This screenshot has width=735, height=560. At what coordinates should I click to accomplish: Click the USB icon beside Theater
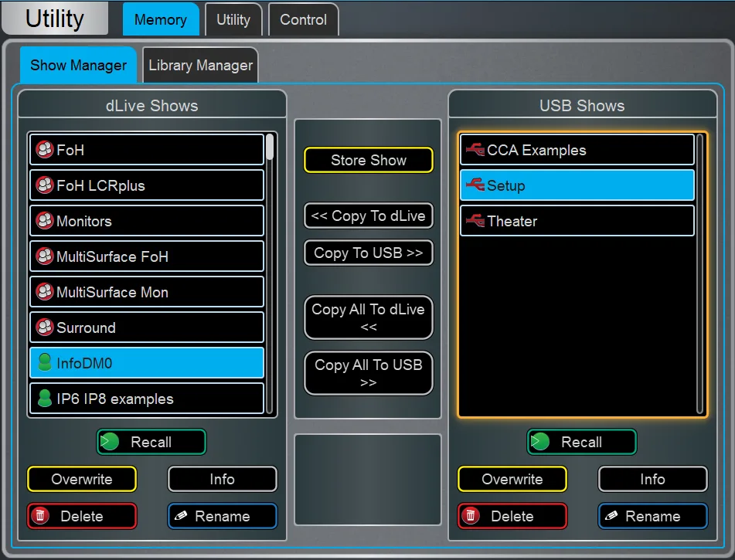(x=475, y=221)
